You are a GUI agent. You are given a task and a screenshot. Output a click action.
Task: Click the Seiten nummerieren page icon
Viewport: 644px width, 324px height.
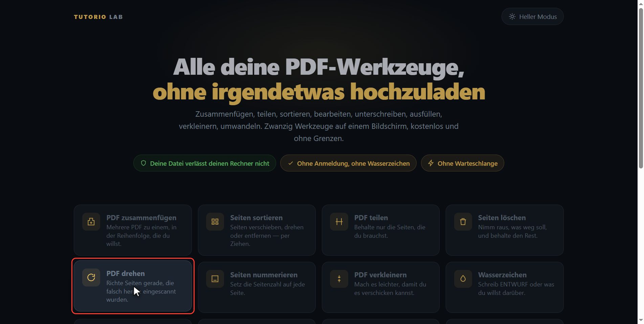coord(215,279)
